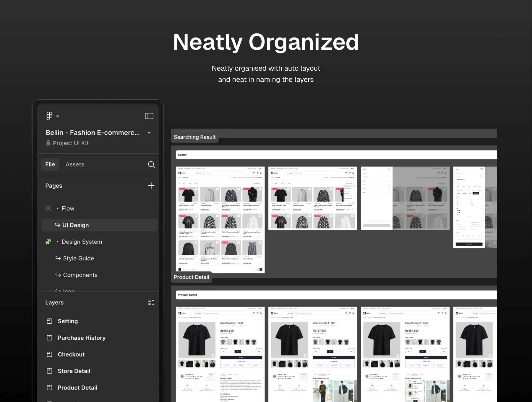Click the Layers section header
The height and width of the screenshot is (402, 532).
click(54, 302)
